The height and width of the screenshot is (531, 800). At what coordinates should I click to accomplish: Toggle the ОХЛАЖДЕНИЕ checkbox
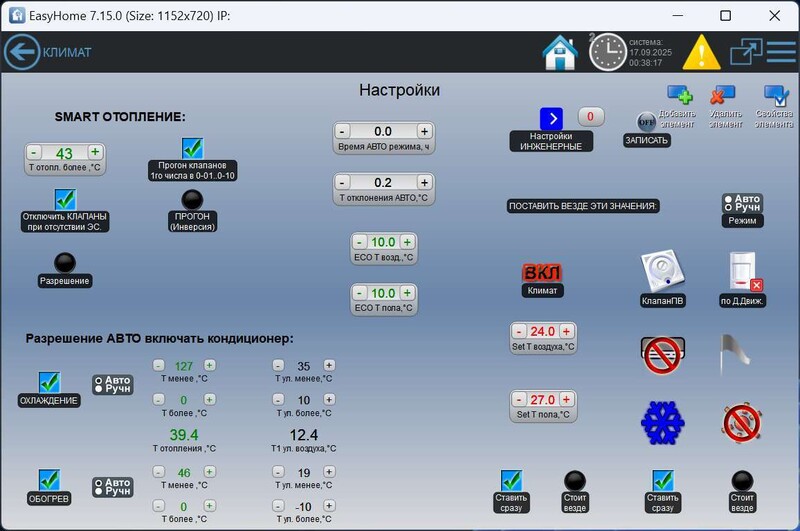(49, 383)
